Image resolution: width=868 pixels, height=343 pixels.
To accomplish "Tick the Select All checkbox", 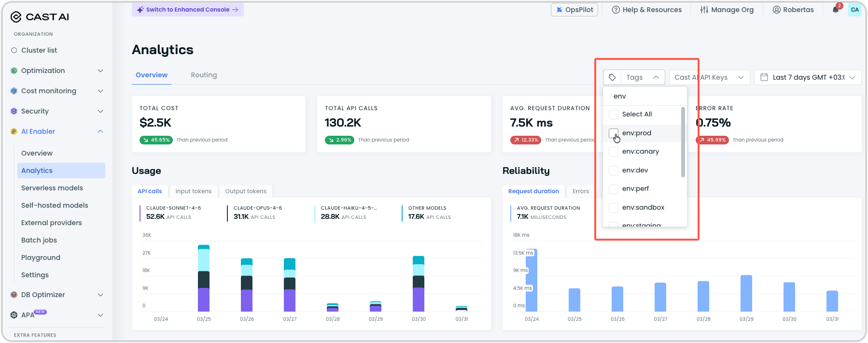I will [614, 114].
